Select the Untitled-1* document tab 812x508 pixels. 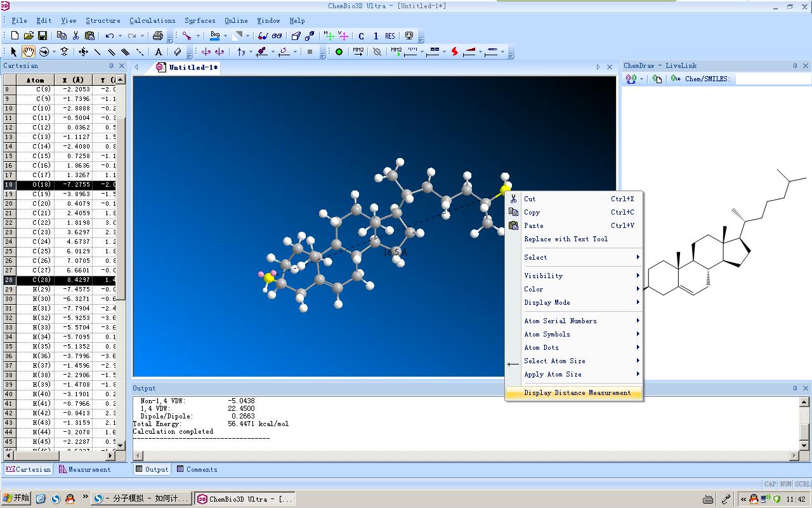[187, 67]
